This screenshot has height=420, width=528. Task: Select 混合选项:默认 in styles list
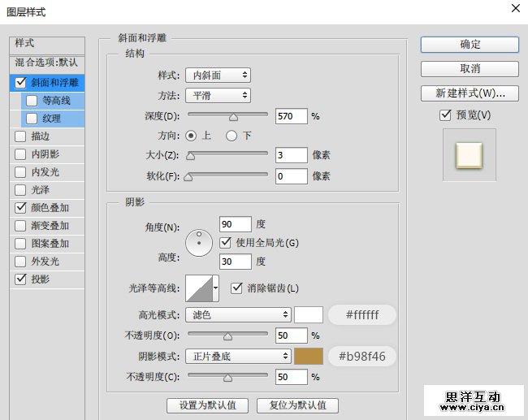[46, 63]
